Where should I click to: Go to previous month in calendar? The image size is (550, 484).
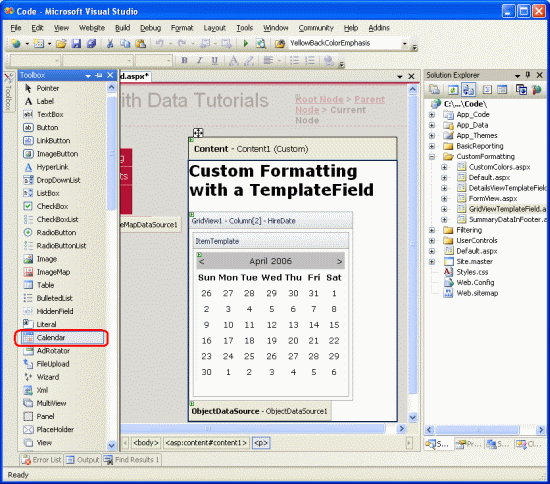pyautogui.click(x=201, y=261)
